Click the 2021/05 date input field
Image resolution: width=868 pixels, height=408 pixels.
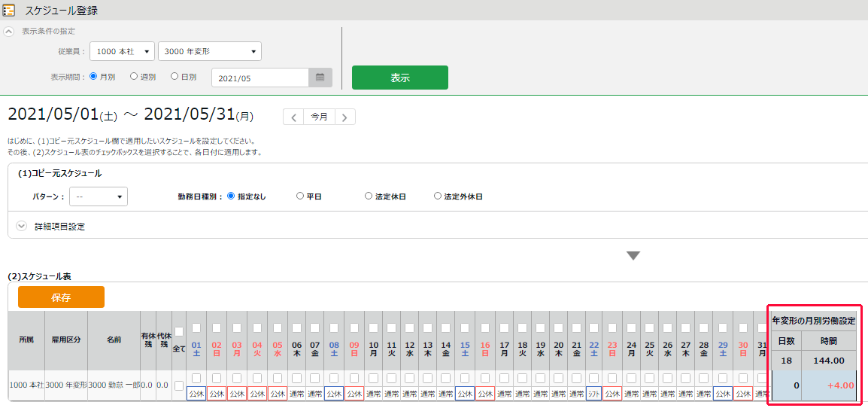coord(260,78)
